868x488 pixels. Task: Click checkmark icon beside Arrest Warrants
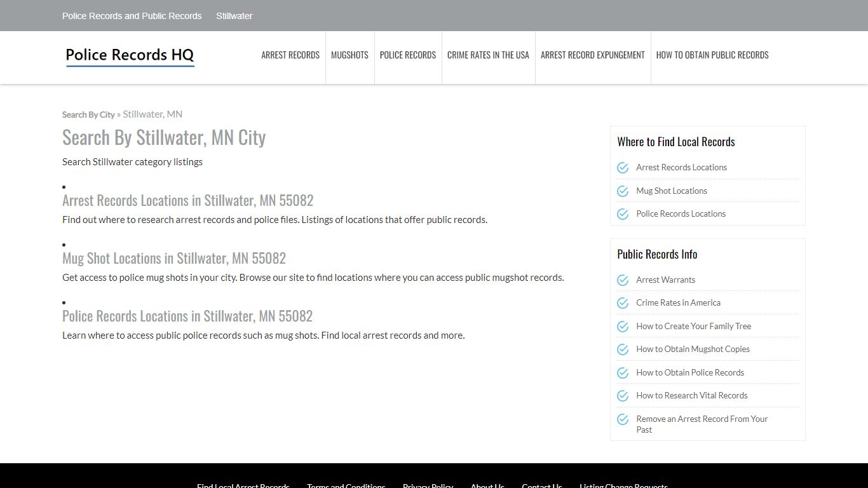pyautogui.click(x=623, y=280)
